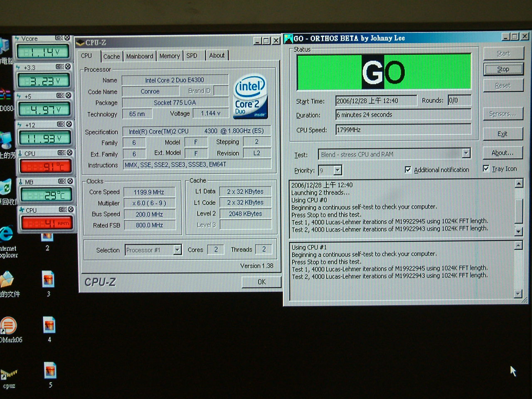This screenshot has height=399, width=532.
Task: Select the desktop file icon labeled 5
Action: [50, 370]
